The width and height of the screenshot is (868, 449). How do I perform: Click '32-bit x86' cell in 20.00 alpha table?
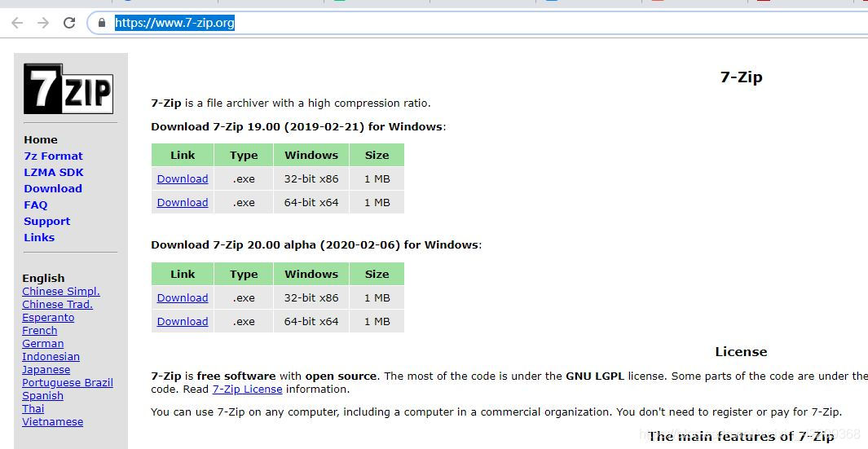click(x=311, y=298)
